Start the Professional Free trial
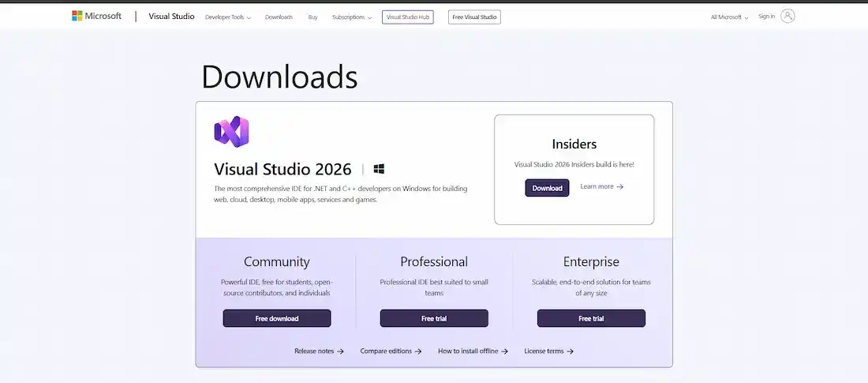The height and width of the screenshot is (383, 868). 434,318
